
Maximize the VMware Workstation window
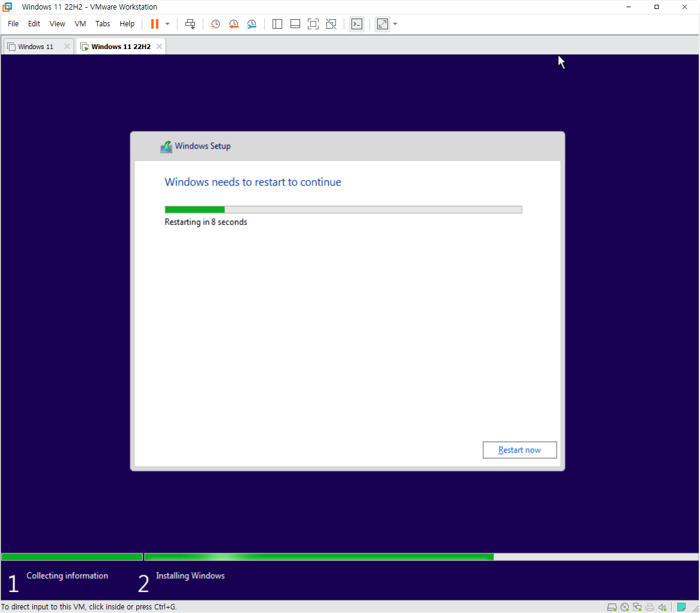click(656, 7)
